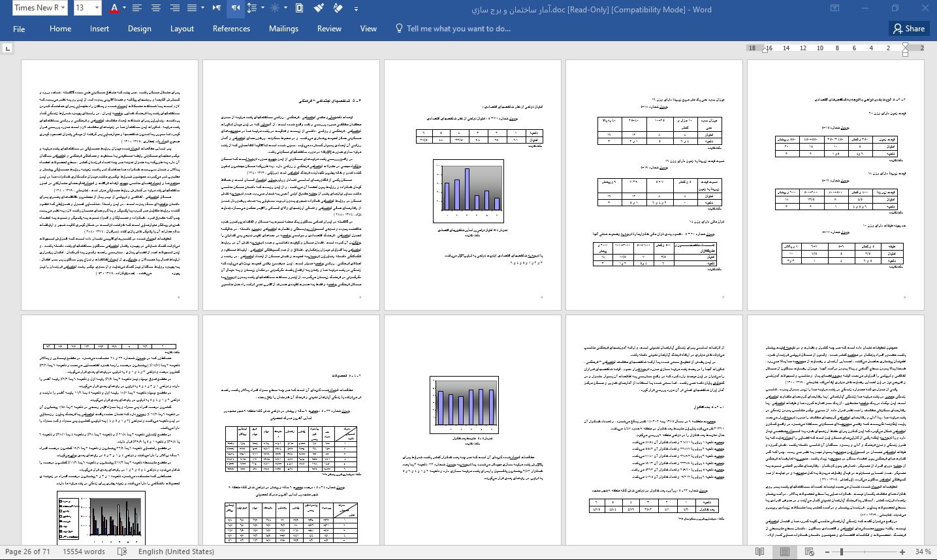937x560 pixels.
Task: Click the clear formatting eraser icon
Action: click(338, 8)
